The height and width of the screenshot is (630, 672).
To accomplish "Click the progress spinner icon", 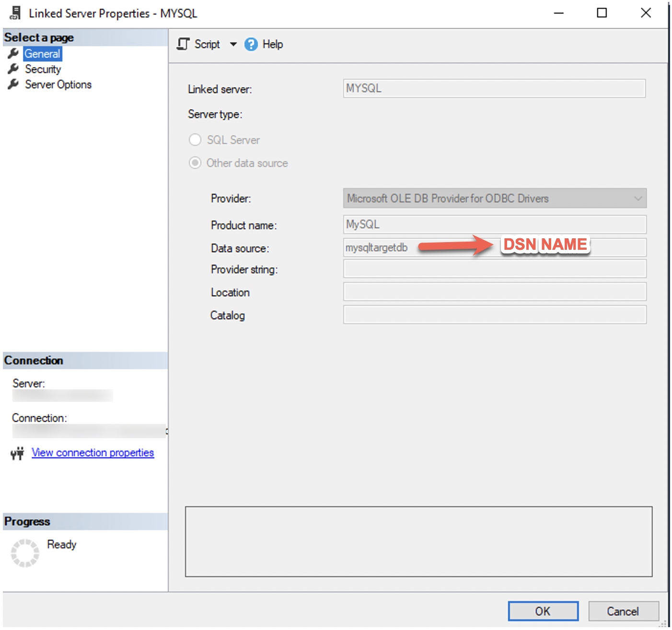I will tap(25, 553).
